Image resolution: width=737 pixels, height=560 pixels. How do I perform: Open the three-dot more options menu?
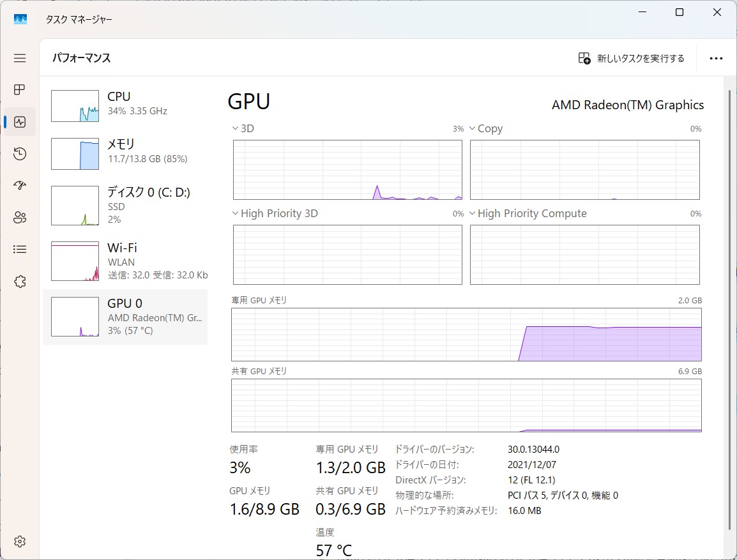[716, 58]
